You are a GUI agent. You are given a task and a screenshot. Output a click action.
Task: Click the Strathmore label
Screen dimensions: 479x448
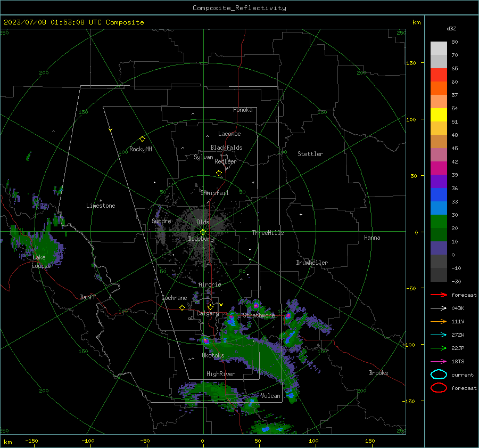pyautogui.click(x=259, y=315)
